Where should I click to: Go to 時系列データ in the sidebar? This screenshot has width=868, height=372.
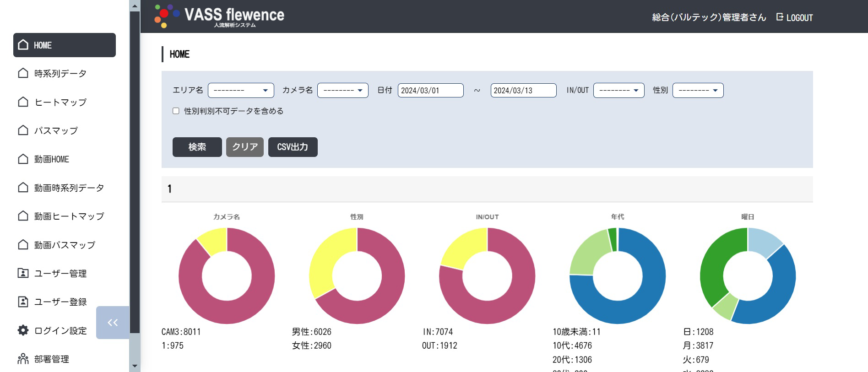(60, 74)
